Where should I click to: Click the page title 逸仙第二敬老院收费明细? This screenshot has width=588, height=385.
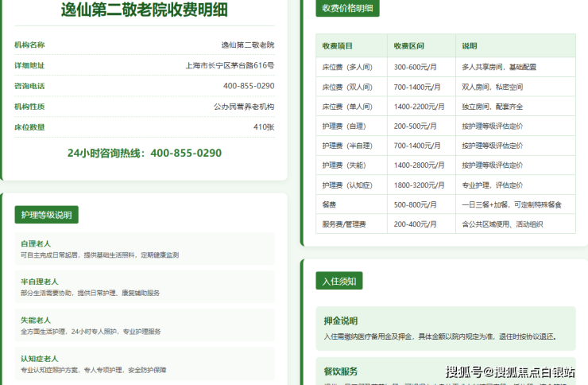tap(145, 10)
